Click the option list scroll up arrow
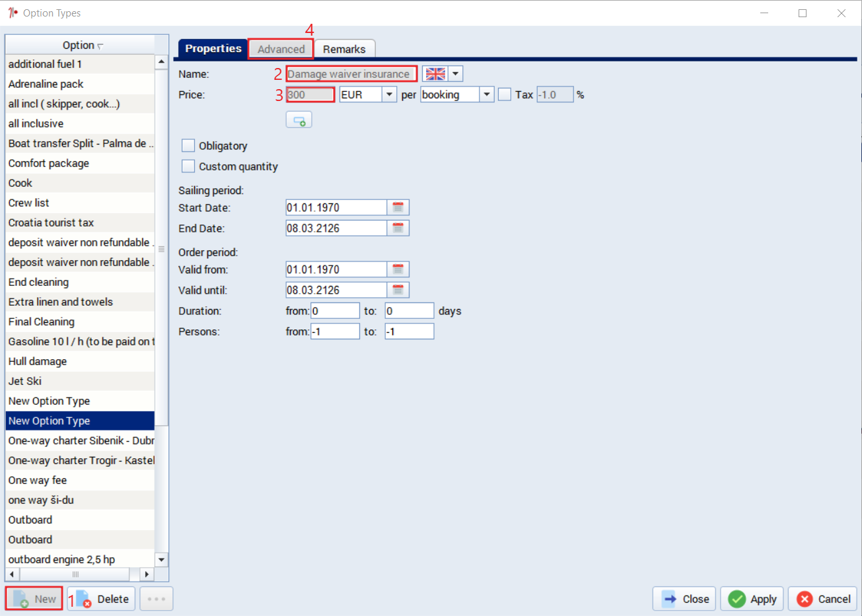 161,61
